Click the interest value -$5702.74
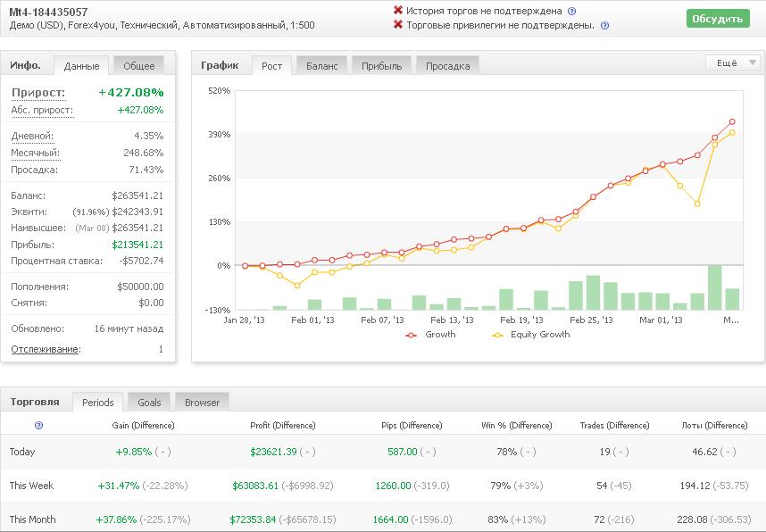Screen dimensions: 766x532 (141, 261)
